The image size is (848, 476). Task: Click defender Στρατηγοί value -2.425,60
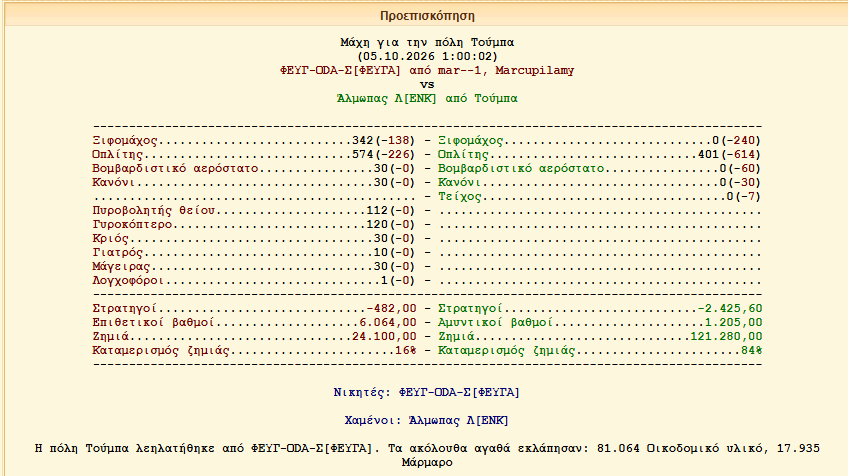730,308
